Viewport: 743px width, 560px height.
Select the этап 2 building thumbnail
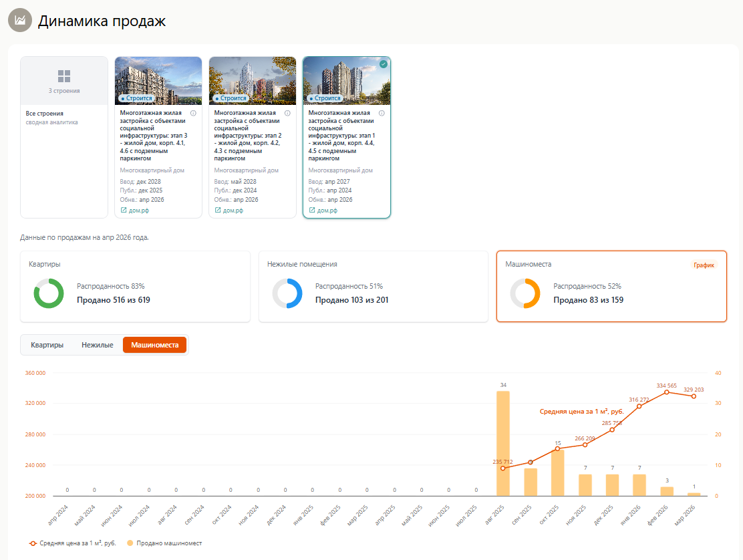253,80
